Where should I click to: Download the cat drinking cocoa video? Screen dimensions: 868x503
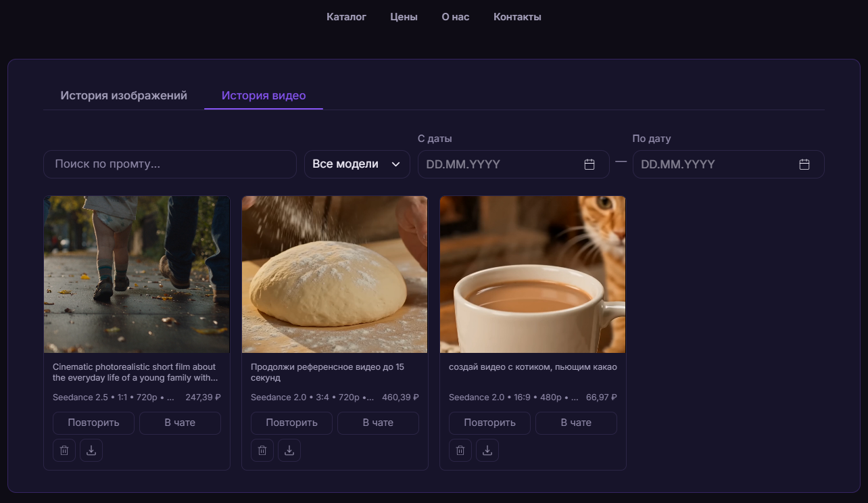coord(487,450)
